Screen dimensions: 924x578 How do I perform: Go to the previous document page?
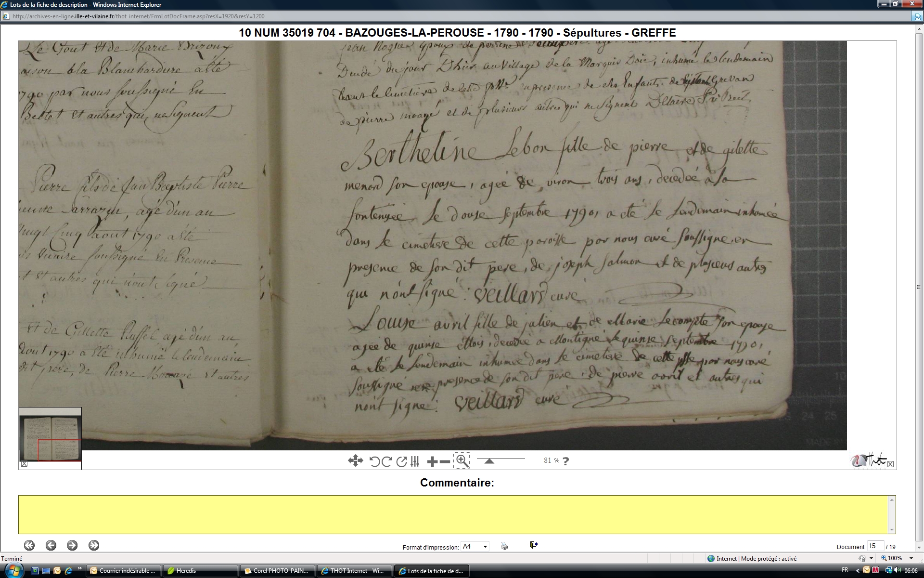coord(51,545)
